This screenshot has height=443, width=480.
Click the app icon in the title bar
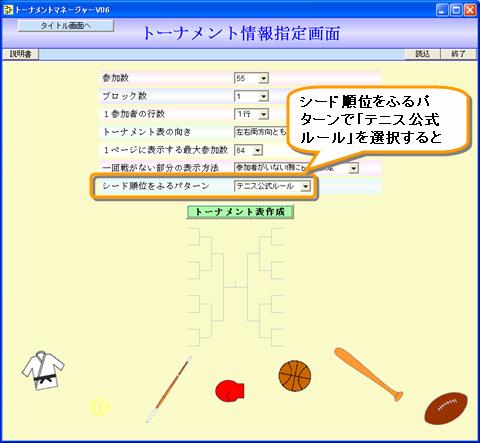click(x=8, y=10)
